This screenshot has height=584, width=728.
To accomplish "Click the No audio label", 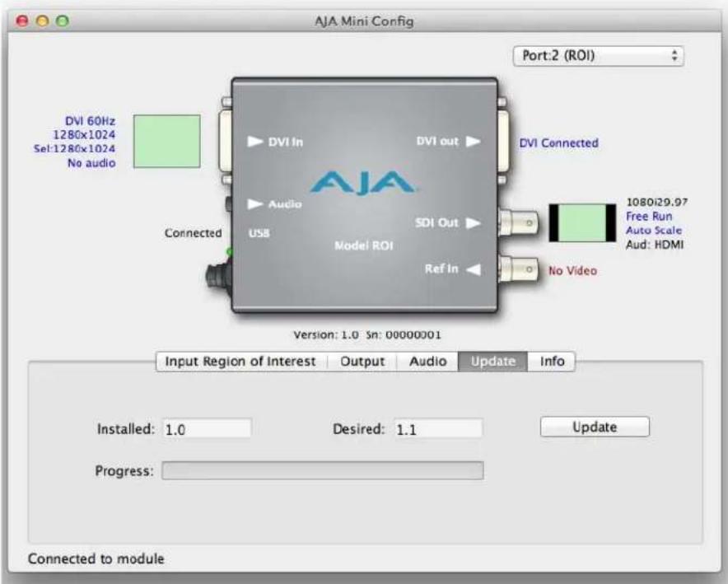I will click(91, 163).
